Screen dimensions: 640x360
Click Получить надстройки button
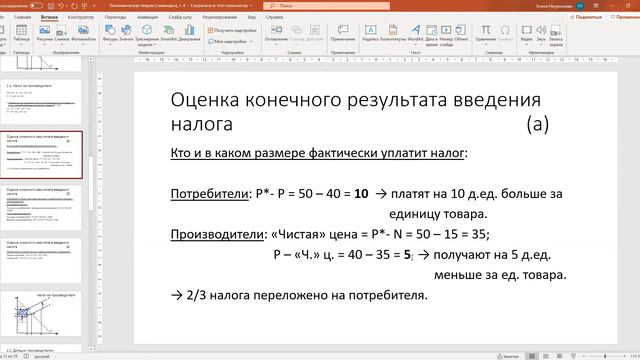[232, 30]
